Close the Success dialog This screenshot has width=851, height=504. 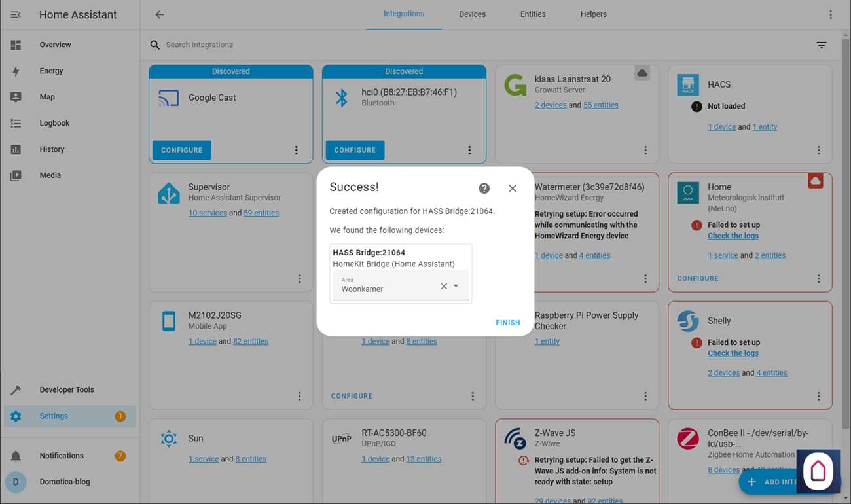(513, 189)
